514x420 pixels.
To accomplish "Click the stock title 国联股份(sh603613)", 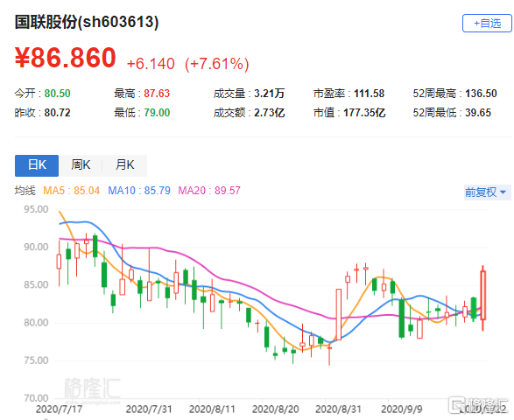I will 87,22.
